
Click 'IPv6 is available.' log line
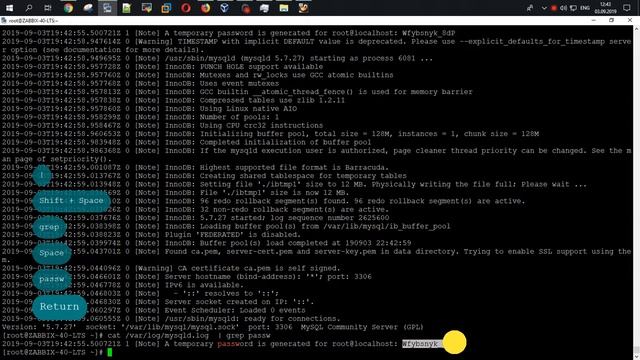(204, 285)
